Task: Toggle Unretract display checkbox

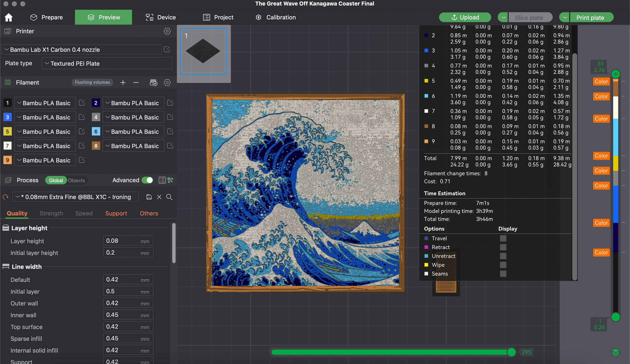Action: click(503, 256)
